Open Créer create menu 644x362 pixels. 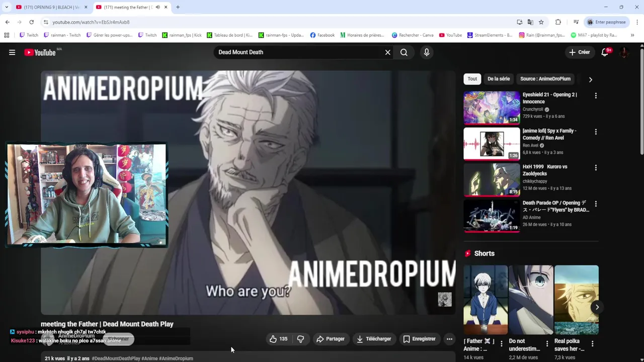pyautogui.click(x=579, y=52)
